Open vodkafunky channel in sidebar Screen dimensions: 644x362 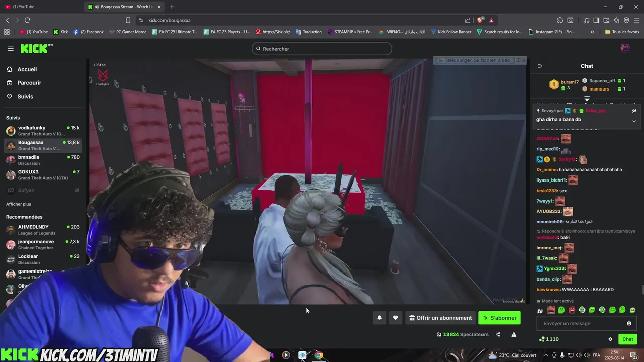point(43,131)
